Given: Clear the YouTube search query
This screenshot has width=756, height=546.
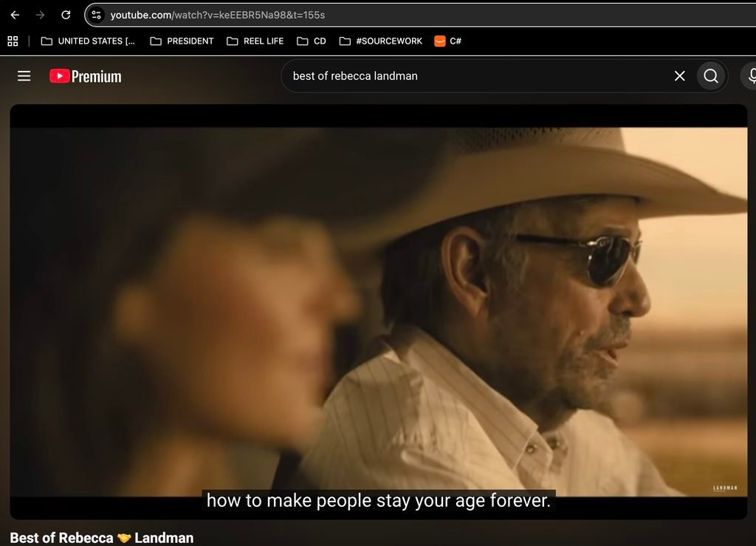Looking at the screenshot, I should (x=680, y=75).
